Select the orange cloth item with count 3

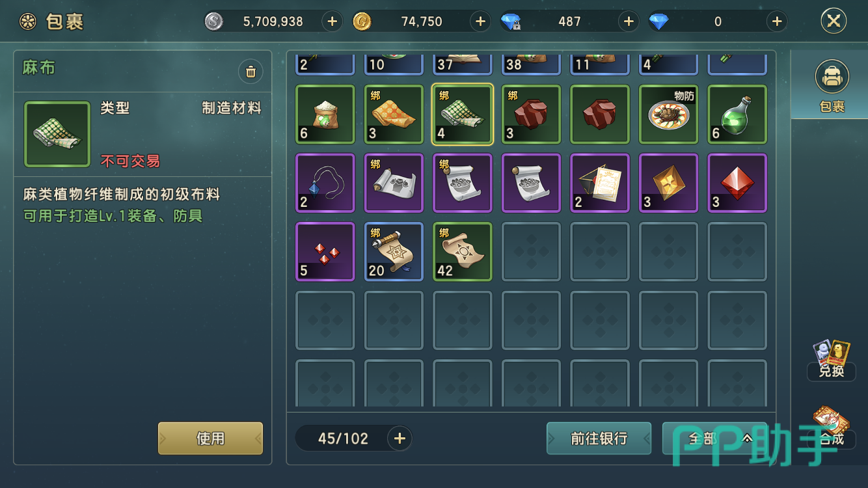tap(394, 115)
